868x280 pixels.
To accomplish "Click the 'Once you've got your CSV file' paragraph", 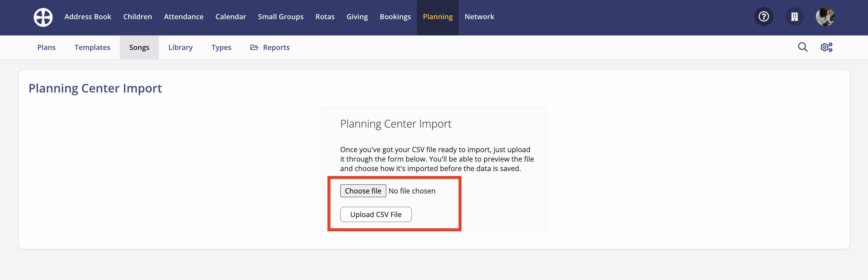I will click(x=437, y=159).
